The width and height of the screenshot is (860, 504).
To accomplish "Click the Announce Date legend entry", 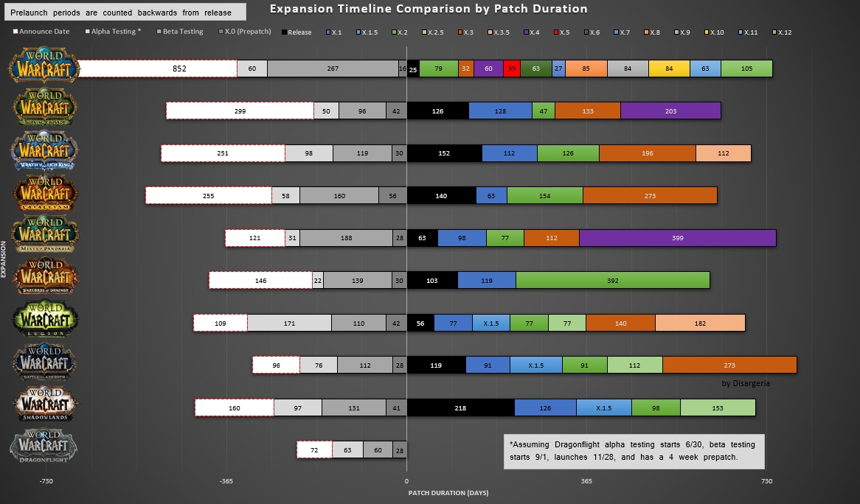I will click(x=41, y=32).
